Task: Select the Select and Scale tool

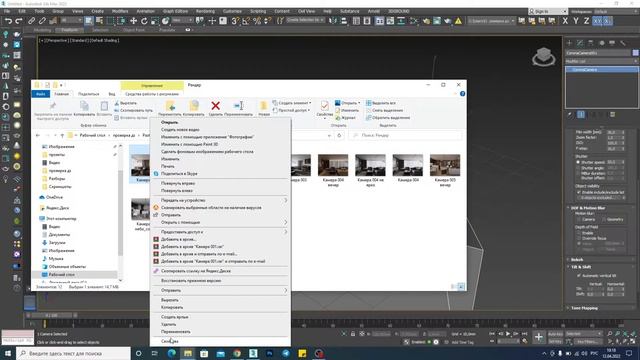Action: point(155,21)
